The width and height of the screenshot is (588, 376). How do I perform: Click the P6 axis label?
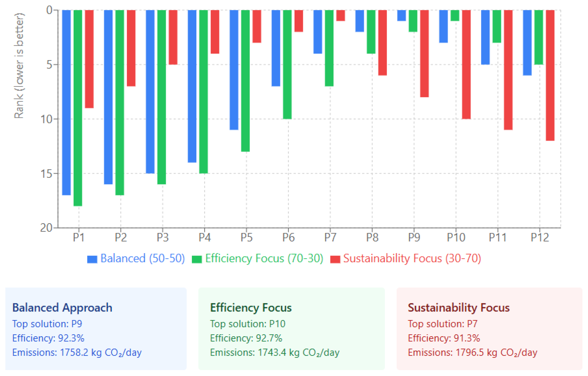click(x=288, y=237)
